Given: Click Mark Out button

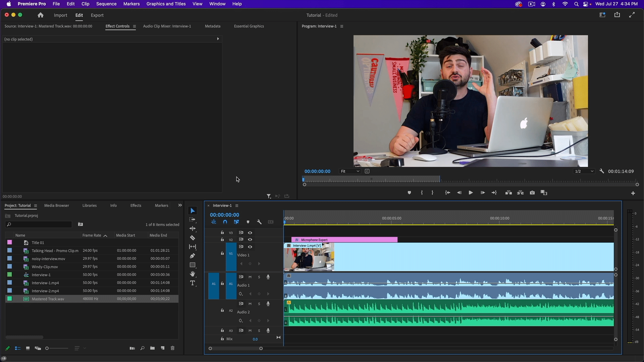Looking at the screenshot, I should [x=432, y=193].
